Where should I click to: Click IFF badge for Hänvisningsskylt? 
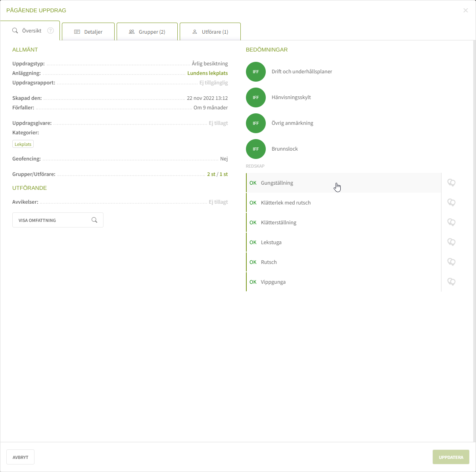tap(256, 97)
